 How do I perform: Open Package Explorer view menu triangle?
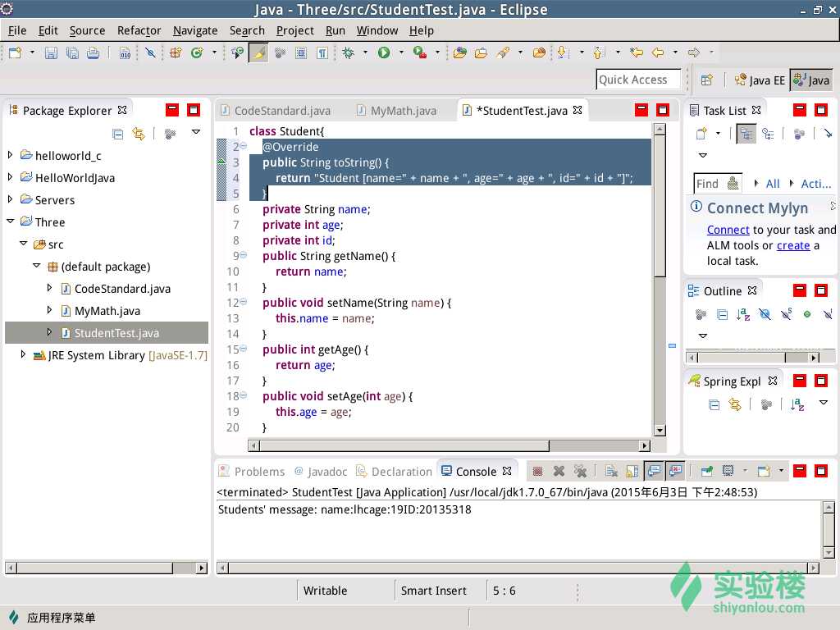196,132
